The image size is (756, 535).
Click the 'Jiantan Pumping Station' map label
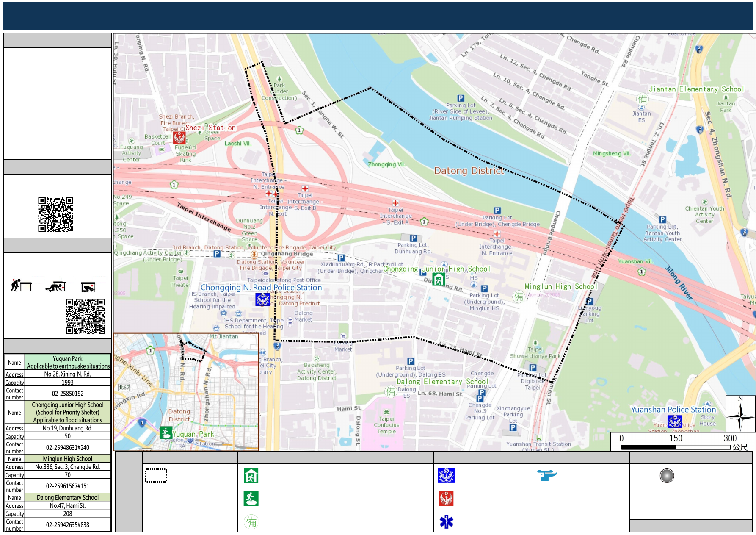[x=461, y=118]
